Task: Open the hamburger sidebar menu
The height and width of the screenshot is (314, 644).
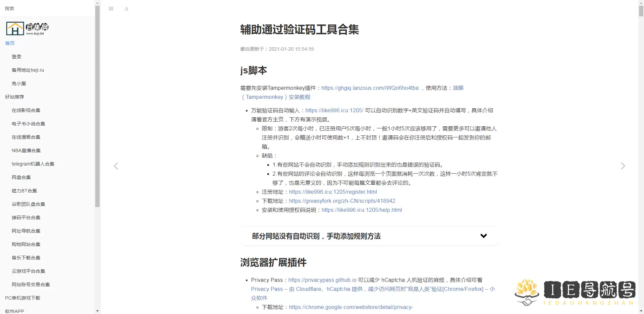Action: (111, 8)
